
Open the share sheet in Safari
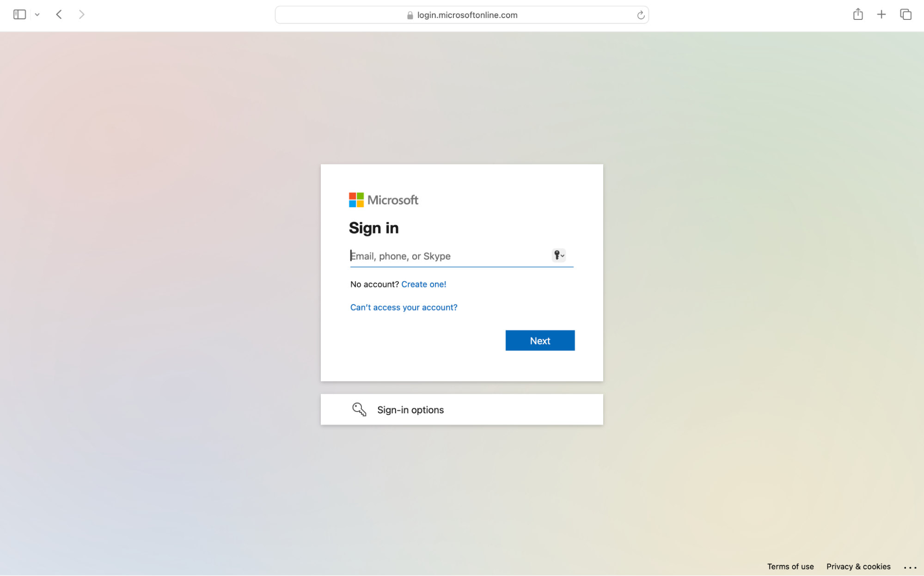pyautogui.click(x=858, y=14)
